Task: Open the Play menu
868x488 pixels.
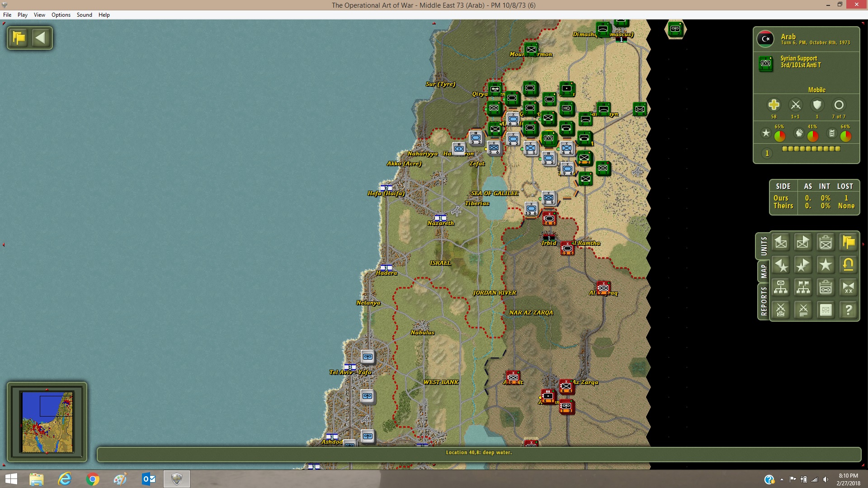Action: pyautogui.click(x=23, y=14)
